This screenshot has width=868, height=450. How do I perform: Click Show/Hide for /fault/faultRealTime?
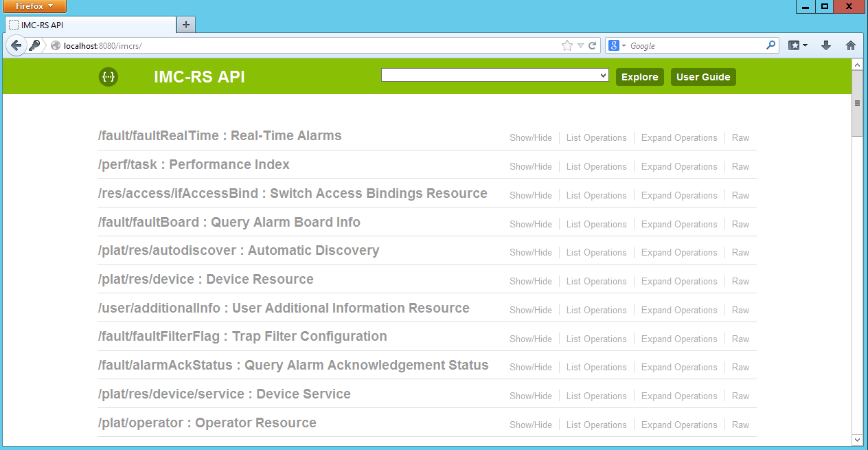[x=530, y=137]
